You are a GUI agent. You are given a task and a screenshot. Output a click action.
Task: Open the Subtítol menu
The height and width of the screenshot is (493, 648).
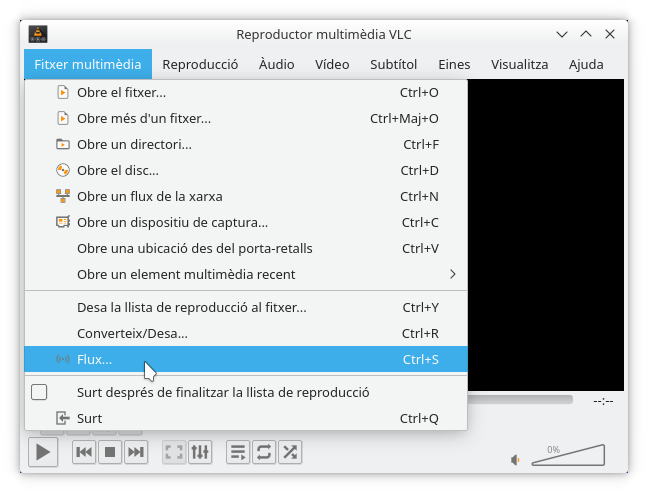pos(393,64)
